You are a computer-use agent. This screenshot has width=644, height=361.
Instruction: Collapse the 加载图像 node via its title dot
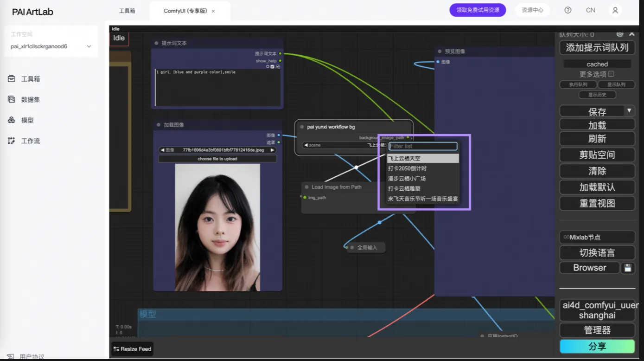(159, 125)
